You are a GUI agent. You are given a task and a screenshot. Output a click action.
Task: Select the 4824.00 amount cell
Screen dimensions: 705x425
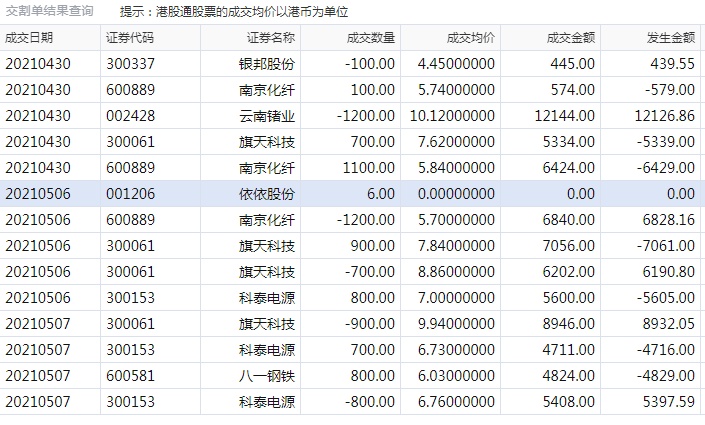pyautogui.click(x=569, y=376)
